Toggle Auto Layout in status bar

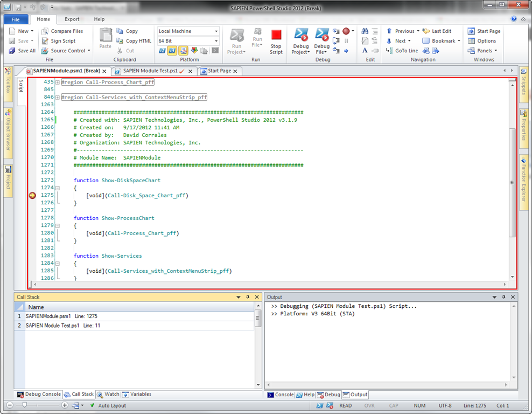point(109,405)
